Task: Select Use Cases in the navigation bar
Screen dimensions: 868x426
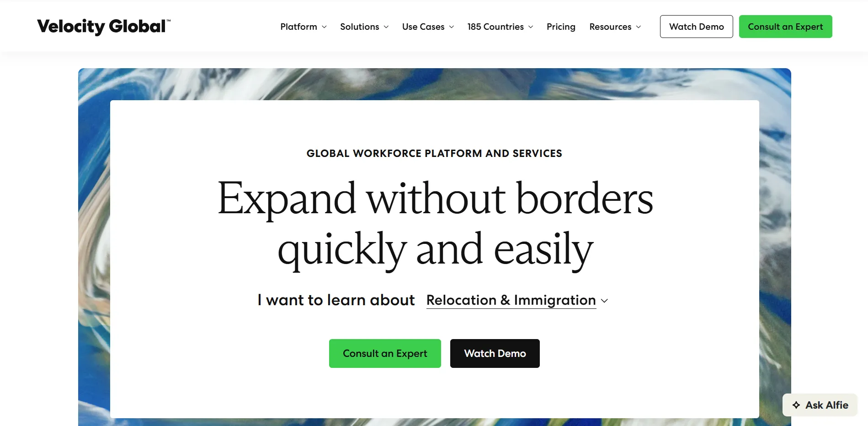Action: point(423,27)
